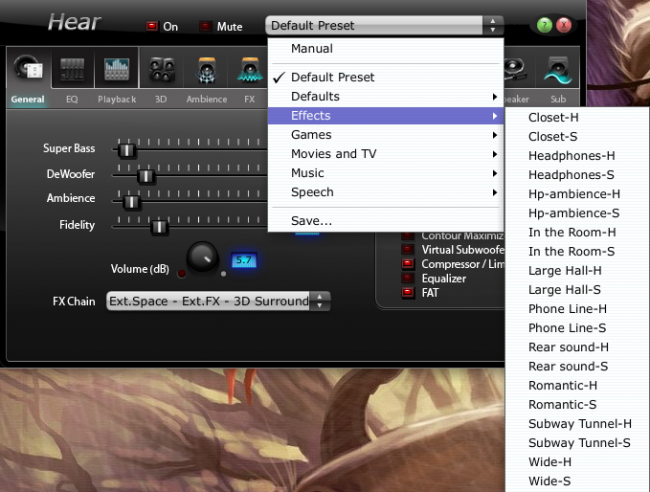
Task: Open the Speaker tab icon
Action: (x=515, y=69)
